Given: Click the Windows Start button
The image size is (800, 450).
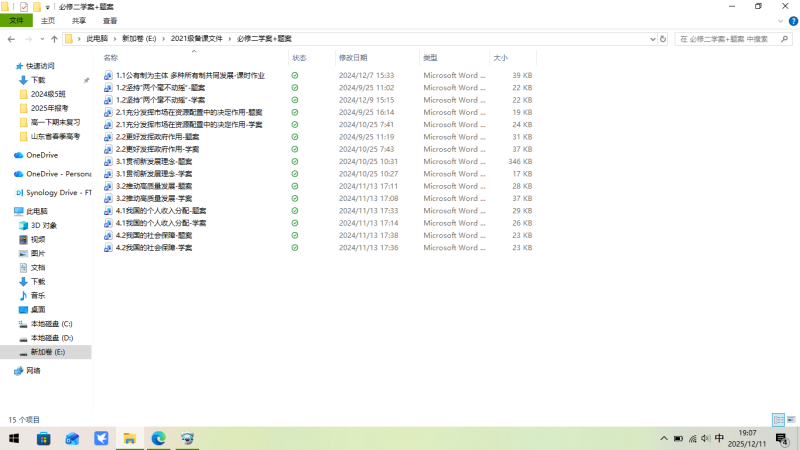Looking at the screenshot, I should tap(14, 438).
